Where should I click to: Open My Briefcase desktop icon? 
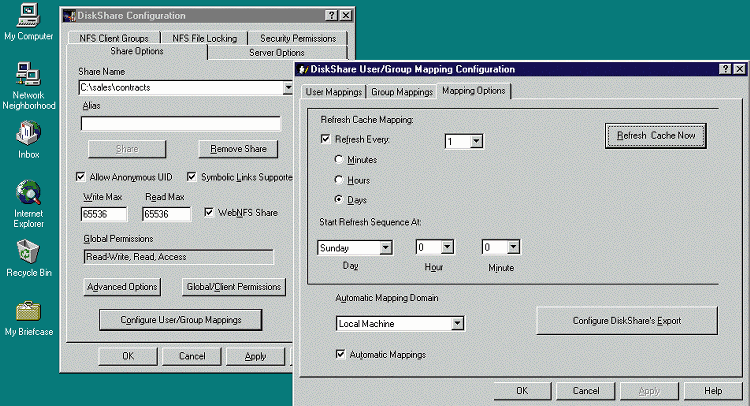point(28,311)
